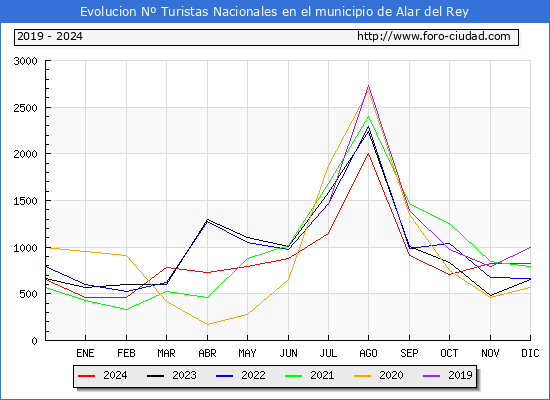Click the 2000 y-axis value
This screenshot has width=550, height=400.
tap(25, 154)
